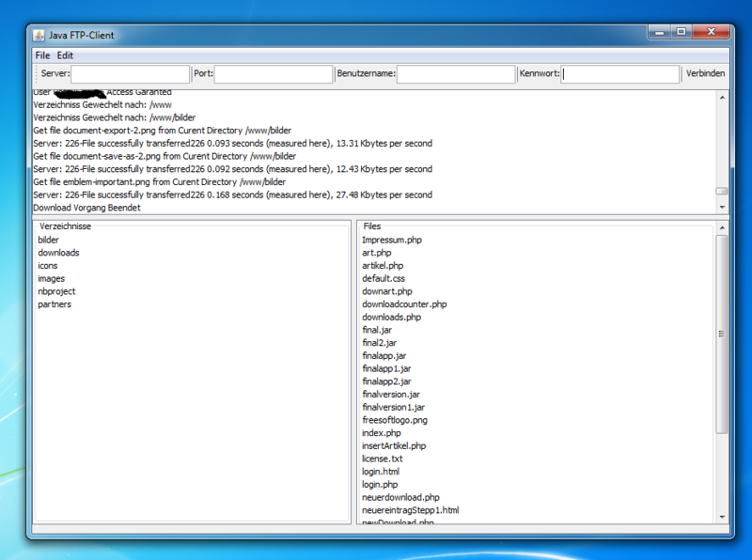752x560 pixels.
Task: Select file freesoftlogo.png
Action: pos(394,420)
